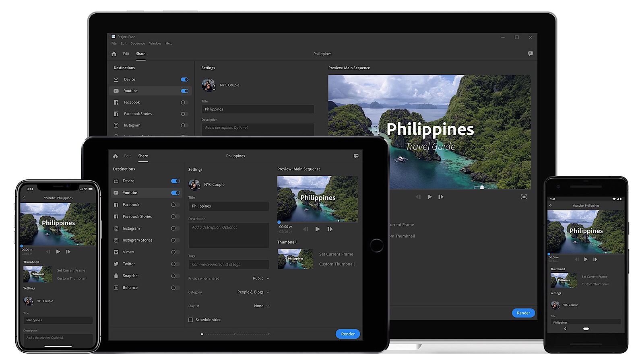Click playhead on iPhone preview scrubber
The width and height of the screenshot is (644, 362).
(22, 246)
